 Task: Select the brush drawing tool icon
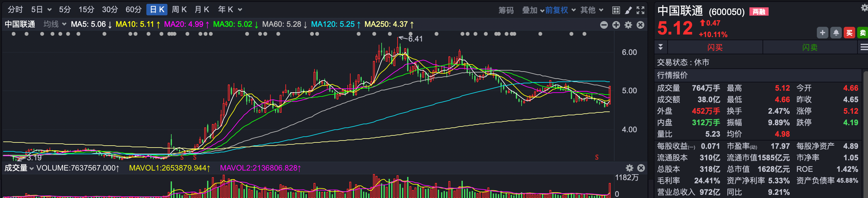click(x=628, y=10)
